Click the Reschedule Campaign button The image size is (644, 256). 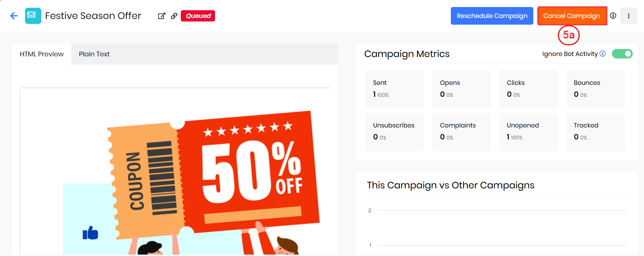pyautogui.click(x=492, y=16)
